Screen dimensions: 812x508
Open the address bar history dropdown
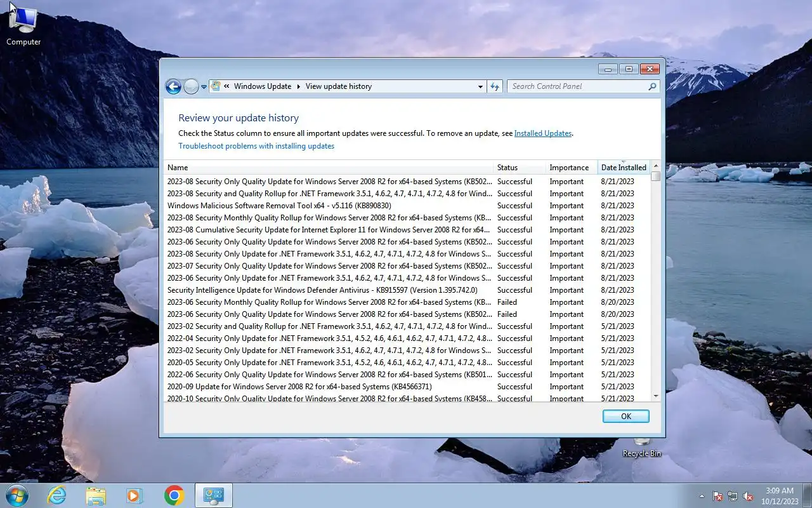tap(480, 86)
